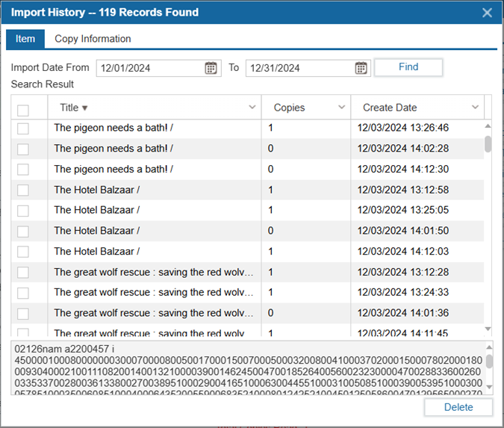Click the Title column sort arrow

pos(84,108)
